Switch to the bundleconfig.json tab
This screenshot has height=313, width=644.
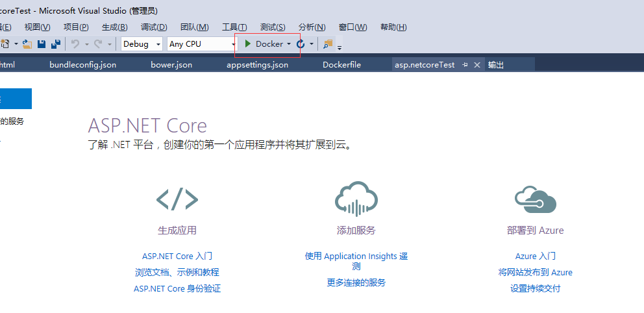(82, 65)
